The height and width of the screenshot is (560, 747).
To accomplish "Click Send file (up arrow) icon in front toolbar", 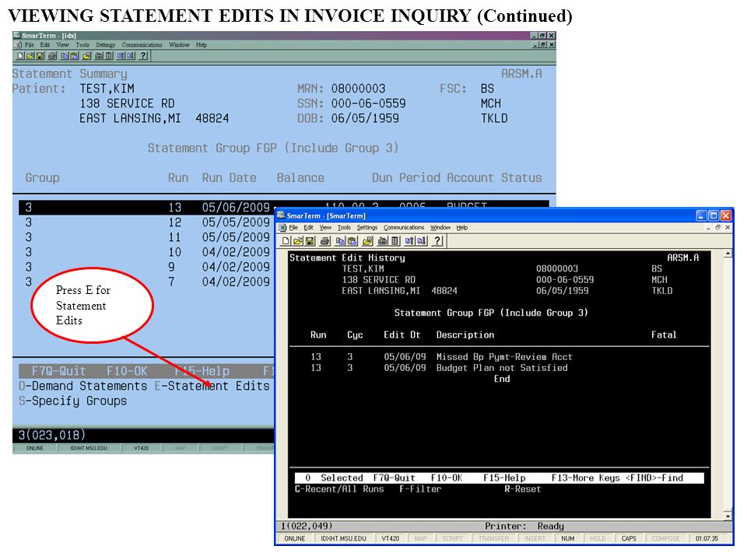I will coord(409,241).
